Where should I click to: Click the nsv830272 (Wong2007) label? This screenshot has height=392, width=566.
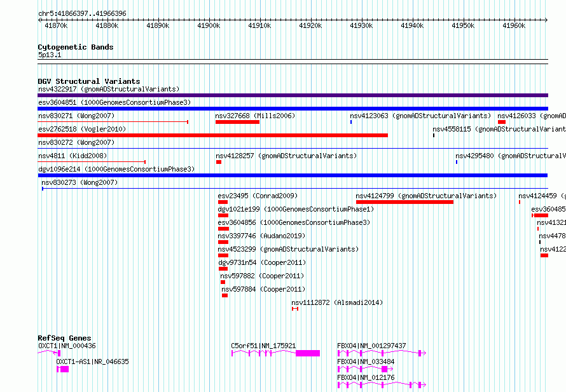click(76, 142)
